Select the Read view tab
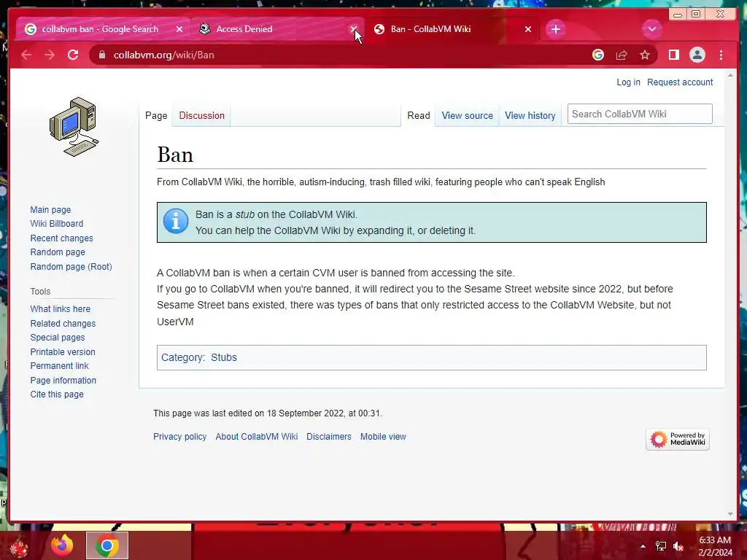Viewport: 747px width, 560px height. [x=418, y=115]
